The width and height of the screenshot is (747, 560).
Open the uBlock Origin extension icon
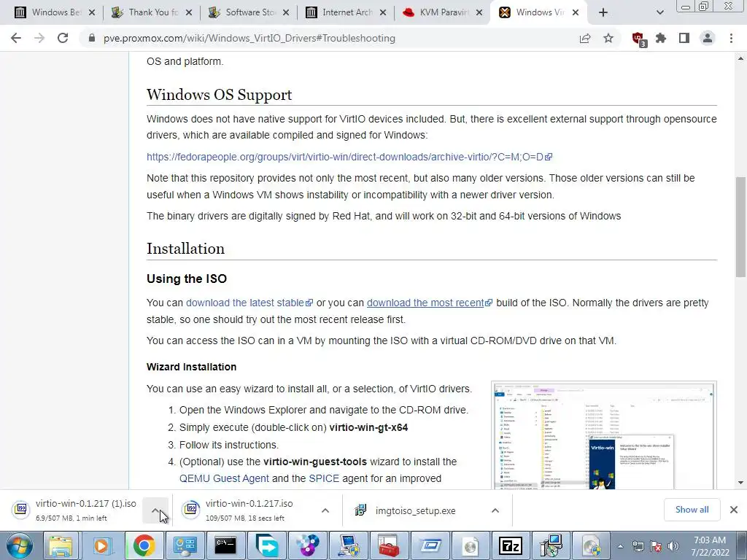pyautogui.click(x=638, y=39)
